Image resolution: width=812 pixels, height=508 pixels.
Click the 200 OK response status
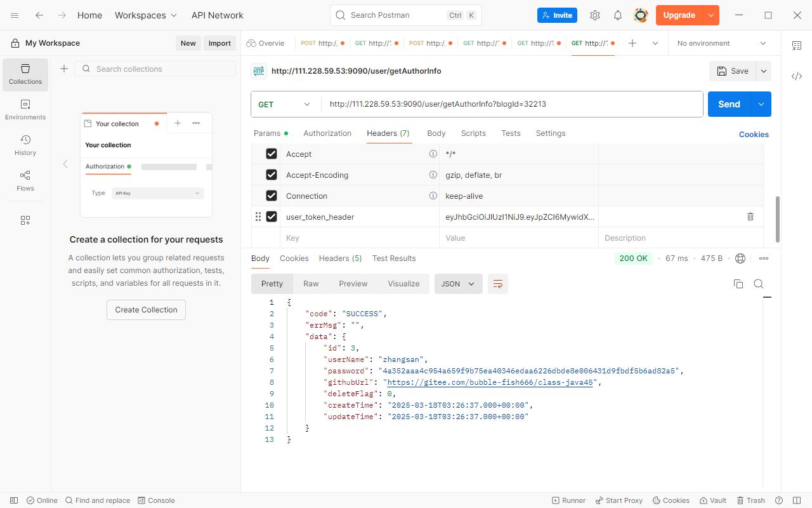(634, 258)
